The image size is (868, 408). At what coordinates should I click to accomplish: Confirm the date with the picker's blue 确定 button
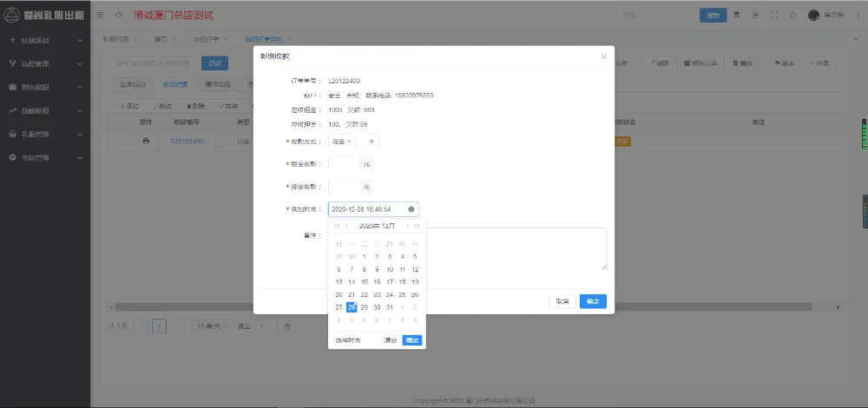[411, 340]
